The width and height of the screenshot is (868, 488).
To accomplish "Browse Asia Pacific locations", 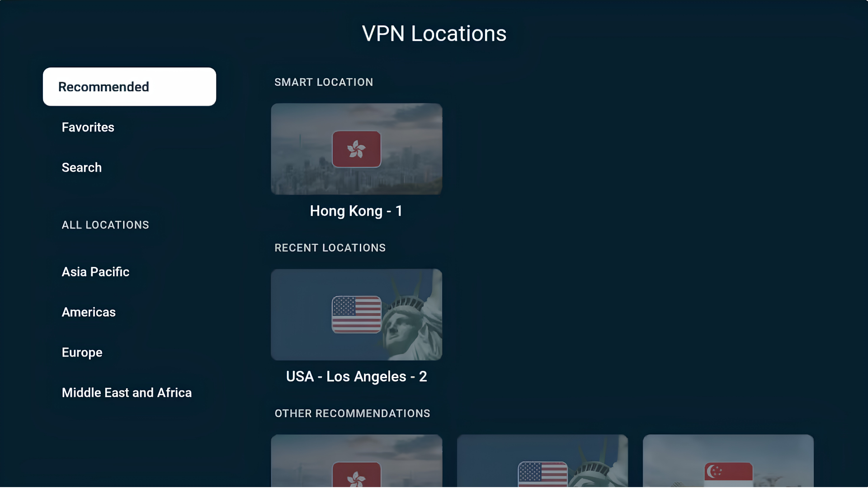I will [95, 272].
